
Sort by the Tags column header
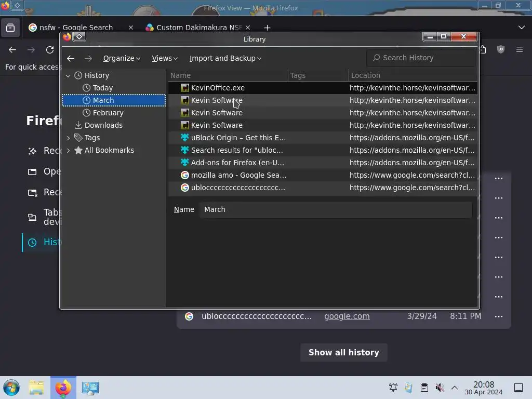point(318,75)
